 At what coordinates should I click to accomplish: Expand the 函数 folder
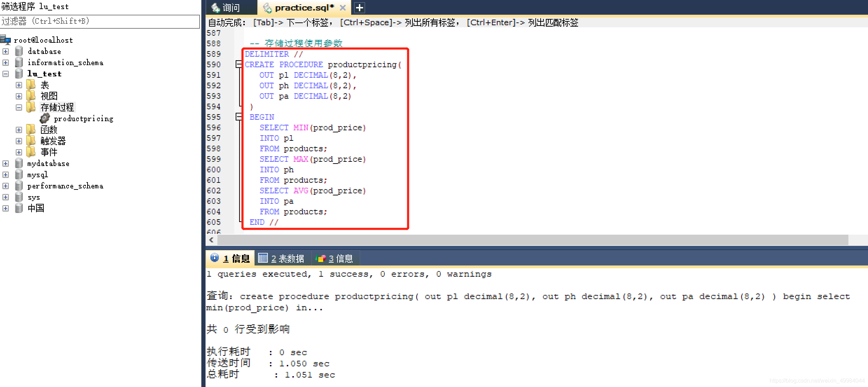pyautogui.click(x=19, y=130)
